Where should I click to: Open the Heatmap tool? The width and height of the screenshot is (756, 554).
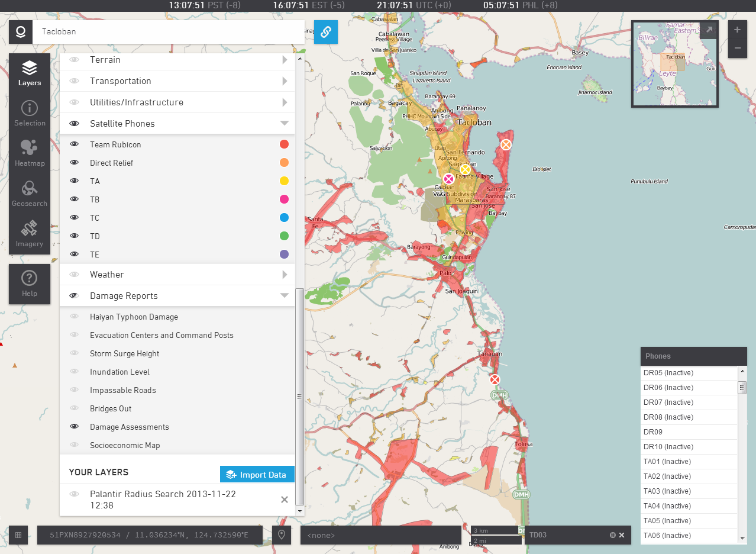30,153
